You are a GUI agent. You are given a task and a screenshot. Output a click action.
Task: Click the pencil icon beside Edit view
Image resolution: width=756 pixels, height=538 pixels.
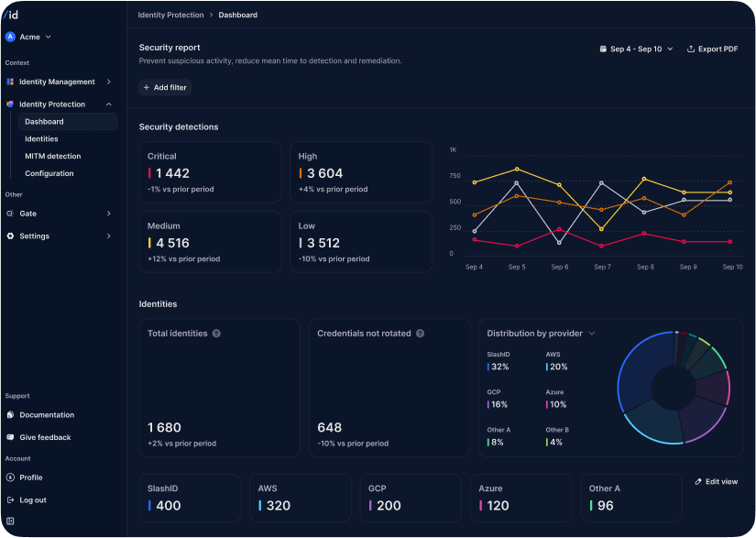(697, 481)
